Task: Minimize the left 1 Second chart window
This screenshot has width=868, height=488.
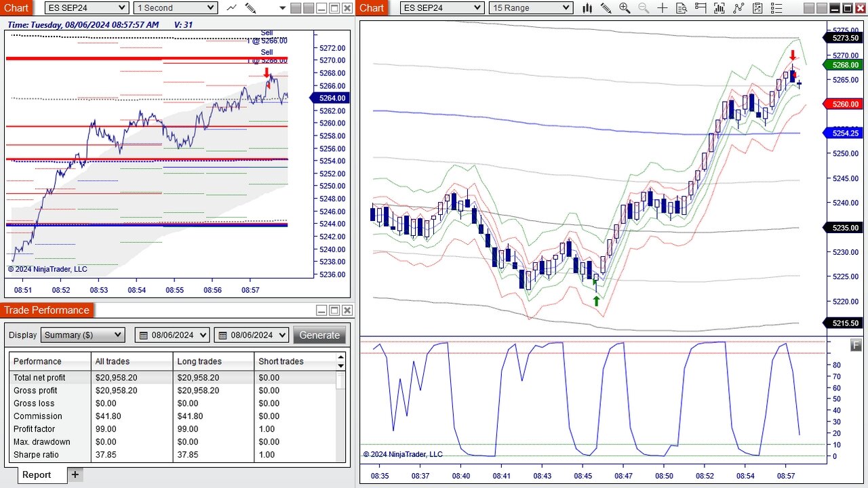Action: (321, 8)
